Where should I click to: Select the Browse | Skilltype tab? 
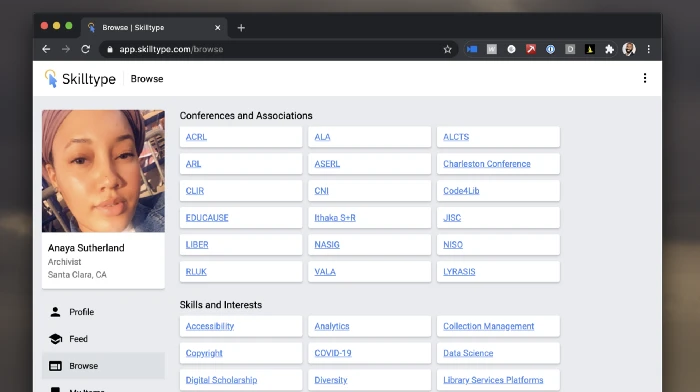[154, 28]
